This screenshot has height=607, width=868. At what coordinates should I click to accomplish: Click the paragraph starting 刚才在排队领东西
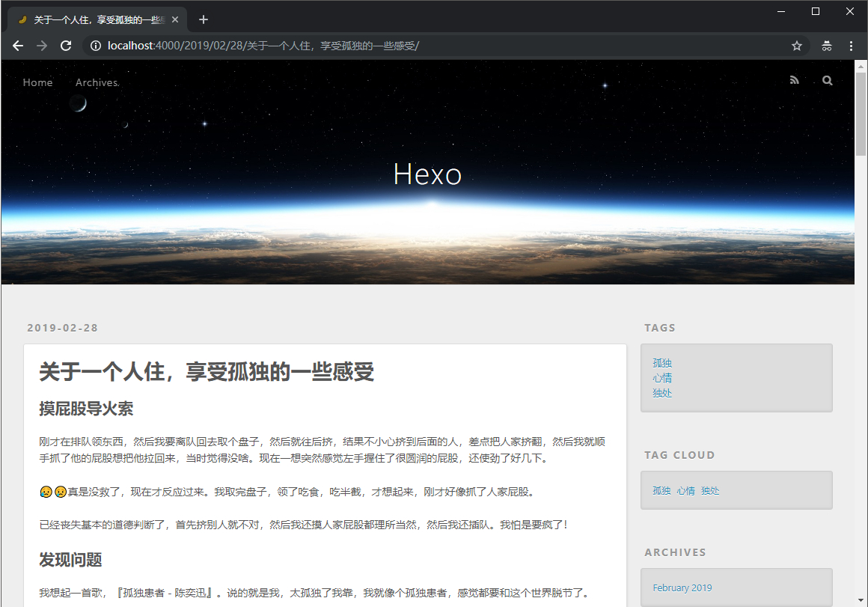click(x=323, y=450)
